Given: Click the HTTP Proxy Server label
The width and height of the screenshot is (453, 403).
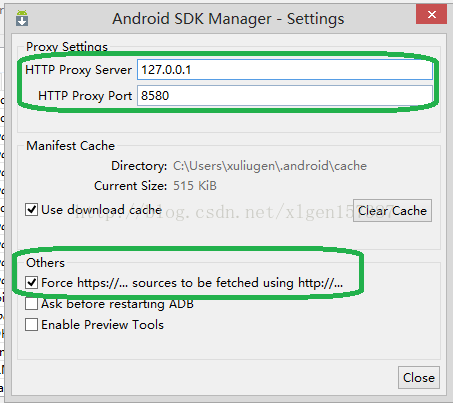Looking at the screenshot, I should [x=78, y=70].
